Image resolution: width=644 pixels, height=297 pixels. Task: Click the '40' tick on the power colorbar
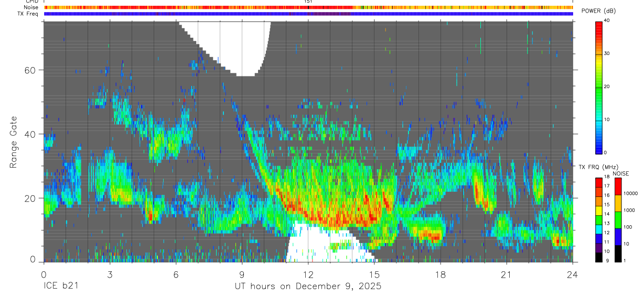pos(608,20)
